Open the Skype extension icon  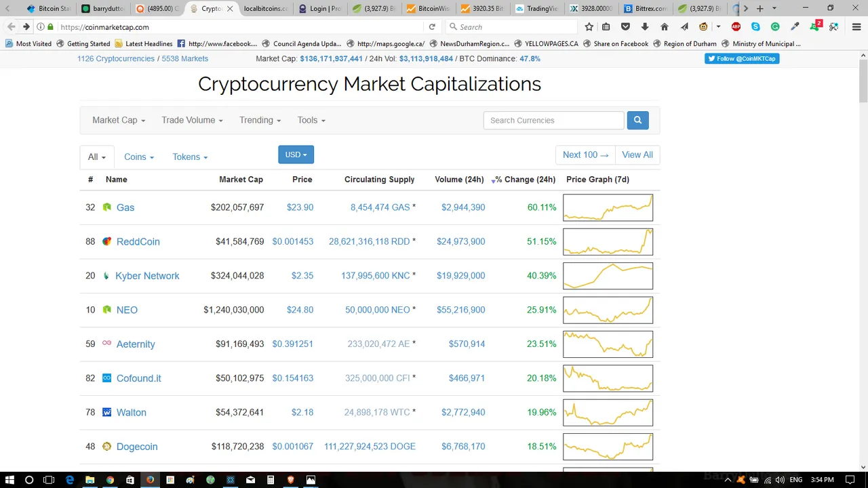[x=755, y=27]
